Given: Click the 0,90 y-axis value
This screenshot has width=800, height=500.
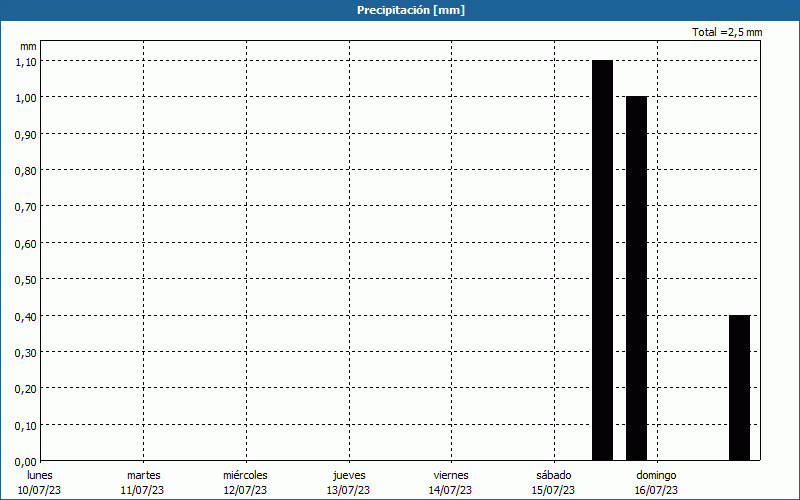Looking at the screenshot, I should (26, 135).
